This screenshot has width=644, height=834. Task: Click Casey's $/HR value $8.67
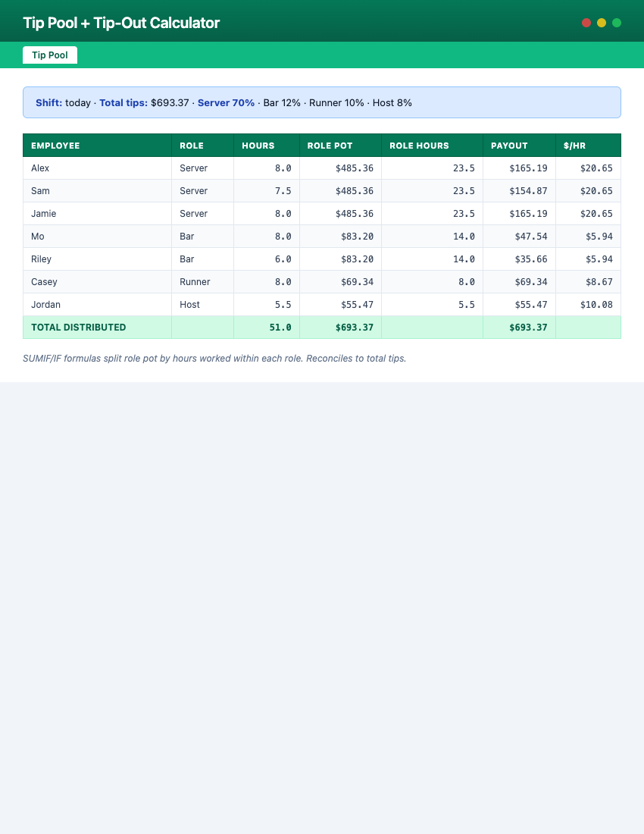pyautogui.click(x=588, y=282)
